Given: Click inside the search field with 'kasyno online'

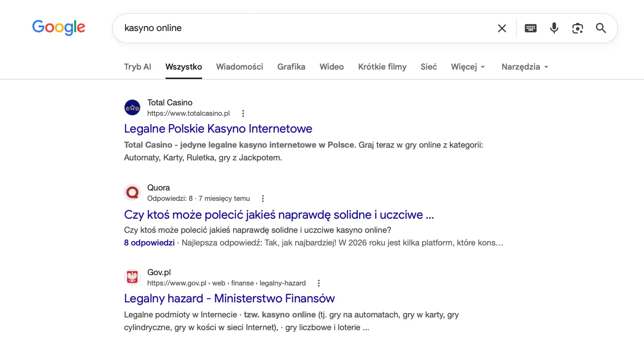Looking at the screenshot, I should pos(306,28).
